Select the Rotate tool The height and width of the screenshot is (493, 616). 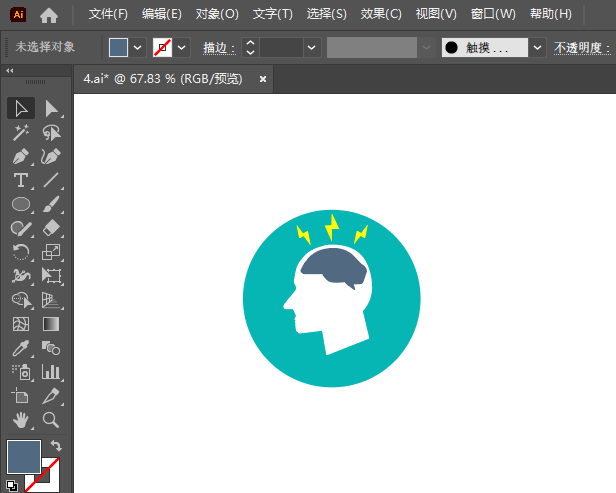coord(21,252)
